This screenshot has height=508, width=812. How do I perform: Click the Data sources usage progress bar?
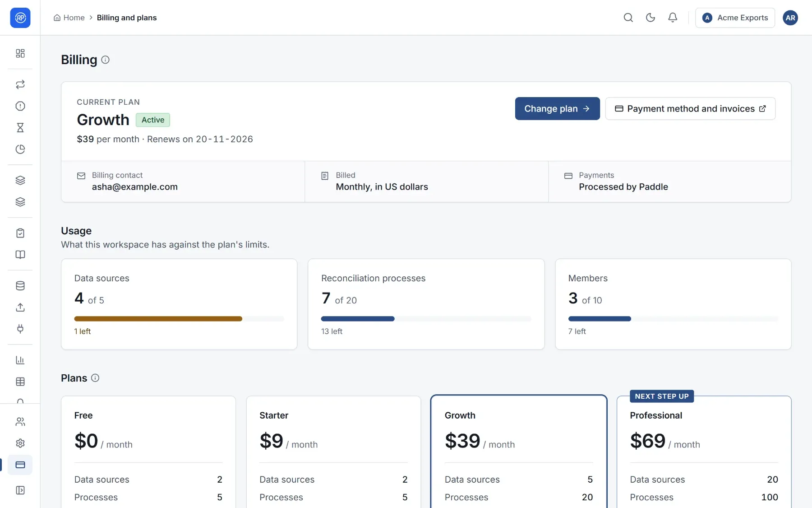[179, 319]
